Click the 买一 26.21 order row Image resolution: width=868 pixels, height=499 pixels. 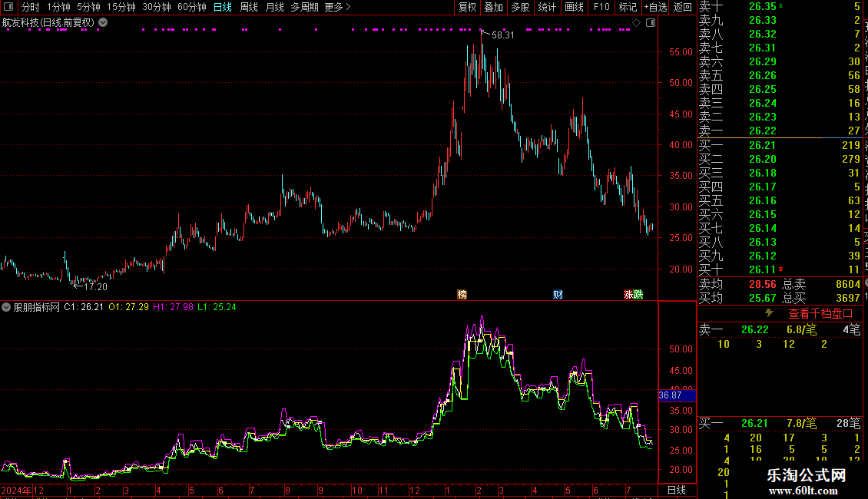(x=780, y=146)
